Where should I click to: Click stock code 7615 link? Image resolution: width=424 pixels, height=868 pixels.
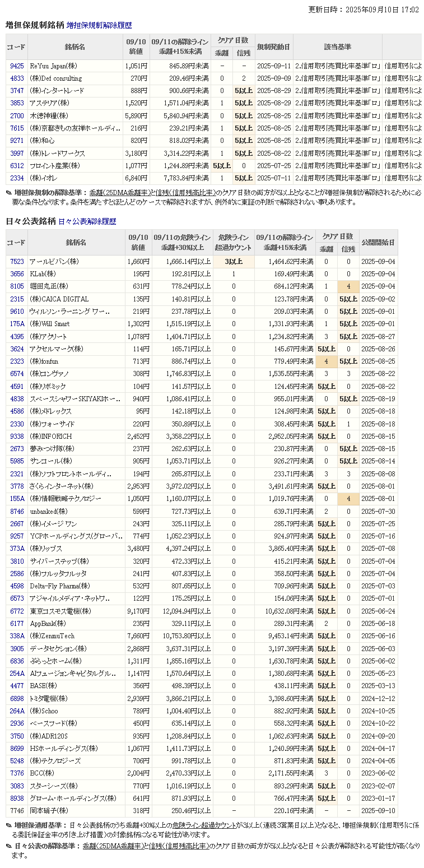coord(17,128)
